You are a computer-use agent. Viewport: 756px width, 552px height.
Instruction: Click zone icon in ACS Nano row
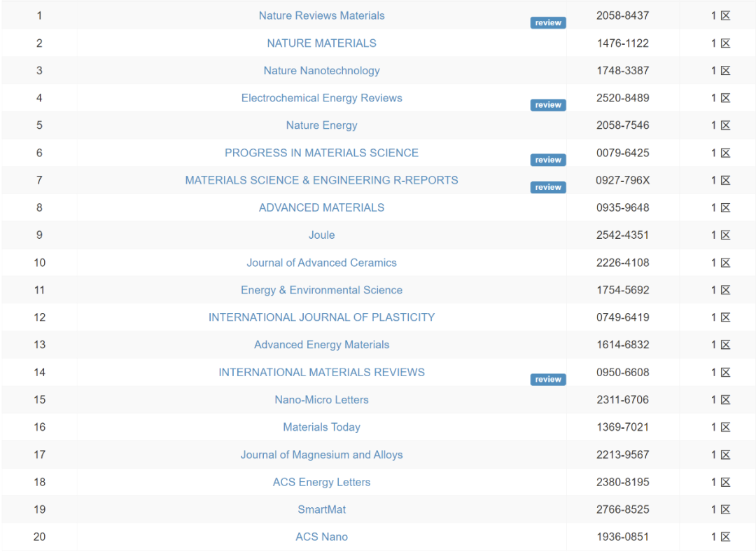coord(726,537)
